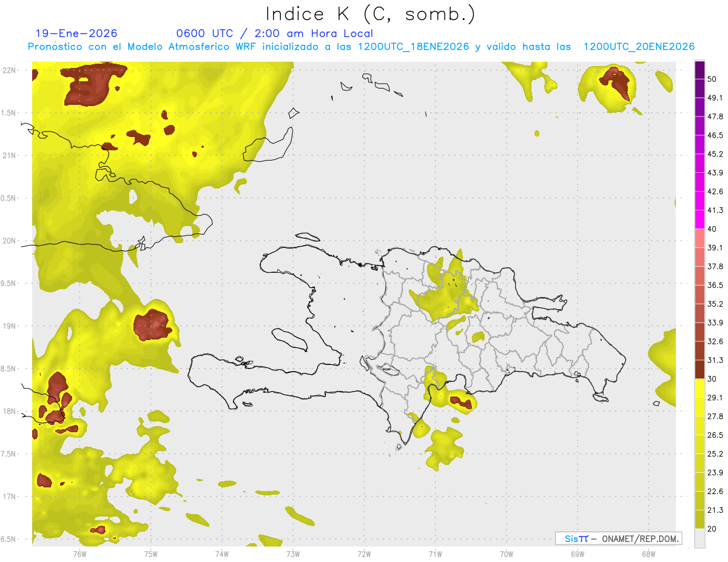Screen dimensions: 728x562
Task: Click the longitude label "76W"
Action: coord(79,554)
